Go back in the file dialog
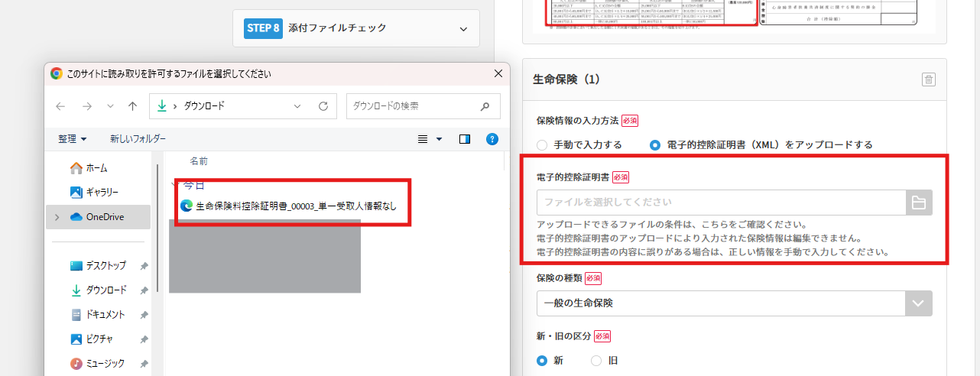 click(61, 106)
